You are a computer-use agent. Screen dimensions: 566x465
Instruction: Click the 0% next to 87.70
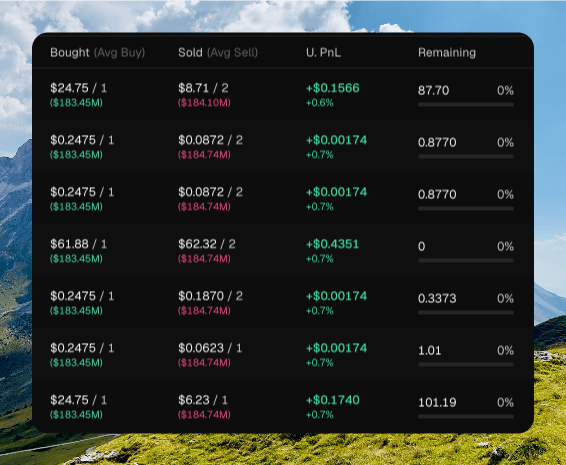[505, 90]
